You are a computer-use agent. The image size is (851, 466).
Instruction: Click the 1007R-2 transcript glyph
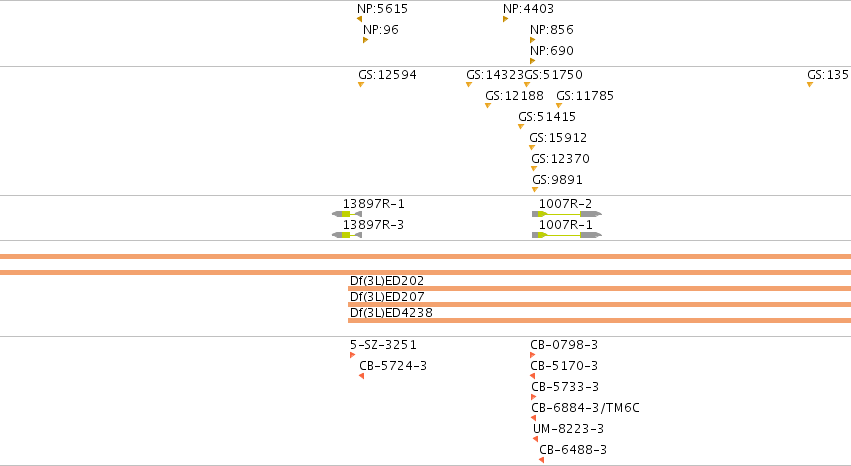click(x=567, y=214)
